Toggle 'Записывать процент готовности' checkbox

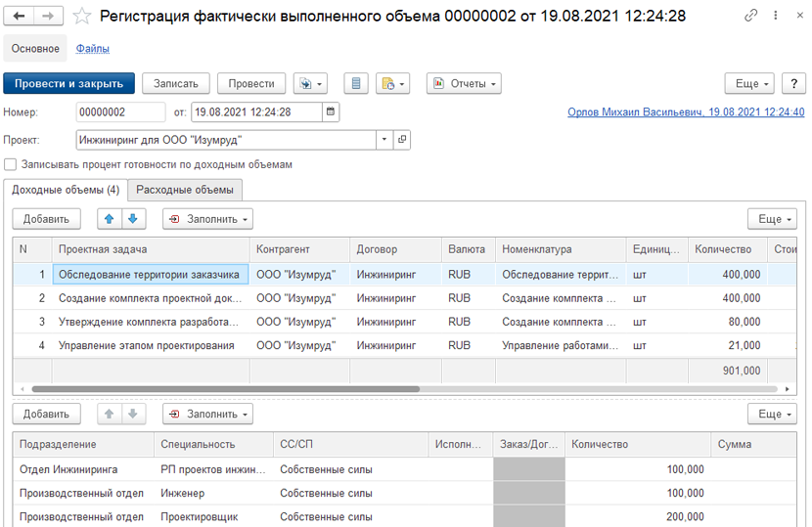point(11,164)
